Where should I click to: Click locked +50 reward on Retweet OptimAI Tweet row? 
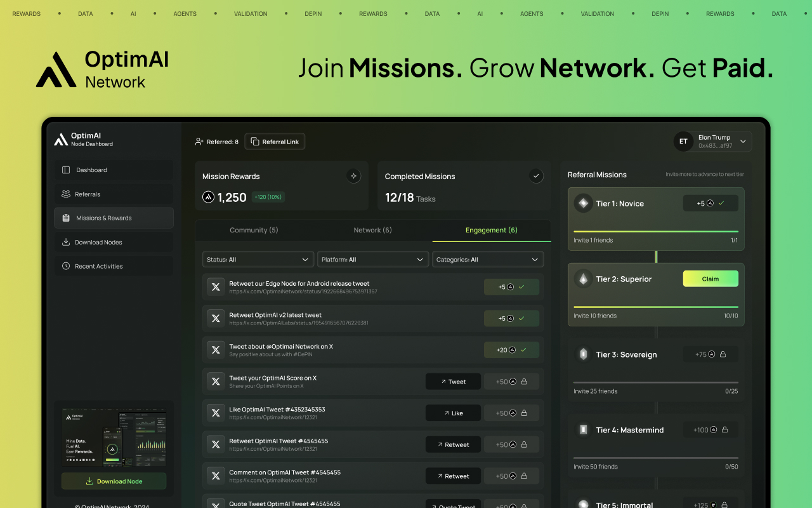(x=511, y=444)
